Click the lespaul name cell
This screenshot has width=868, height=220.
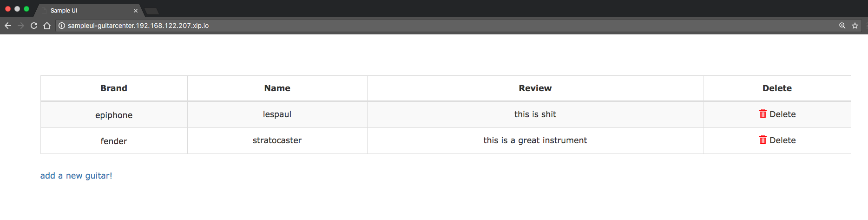(x=277, y=114)
